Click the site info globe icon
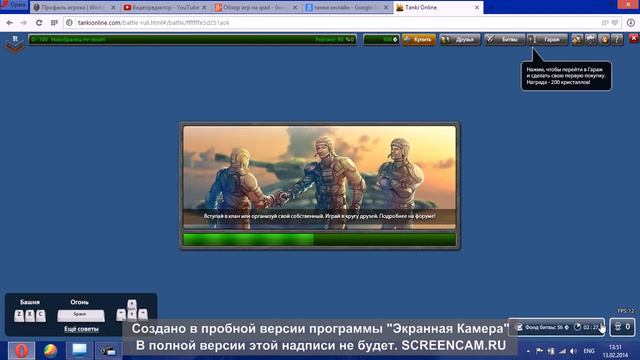Screen dimensions: 640x360 [69, 23]
